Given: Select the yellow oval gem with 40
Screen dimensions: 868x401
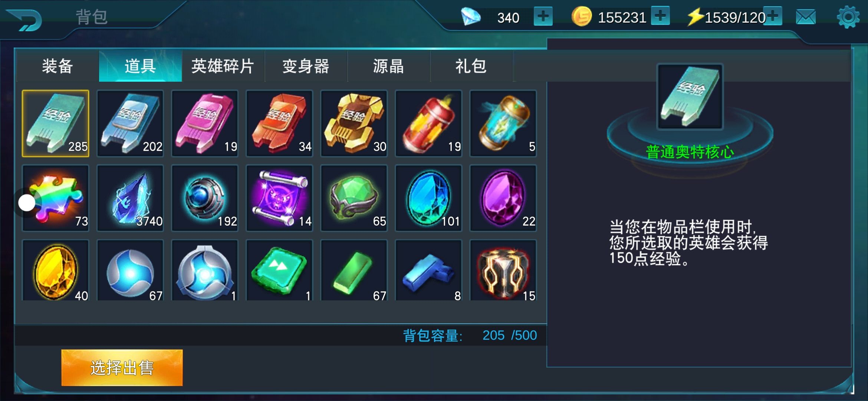Looking at the screenshot, I should coord(56,270).
